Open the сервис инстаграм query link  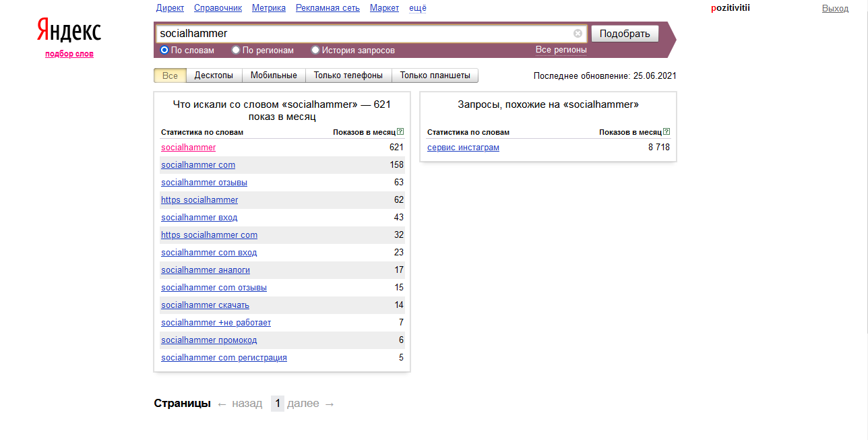(463, 148)
